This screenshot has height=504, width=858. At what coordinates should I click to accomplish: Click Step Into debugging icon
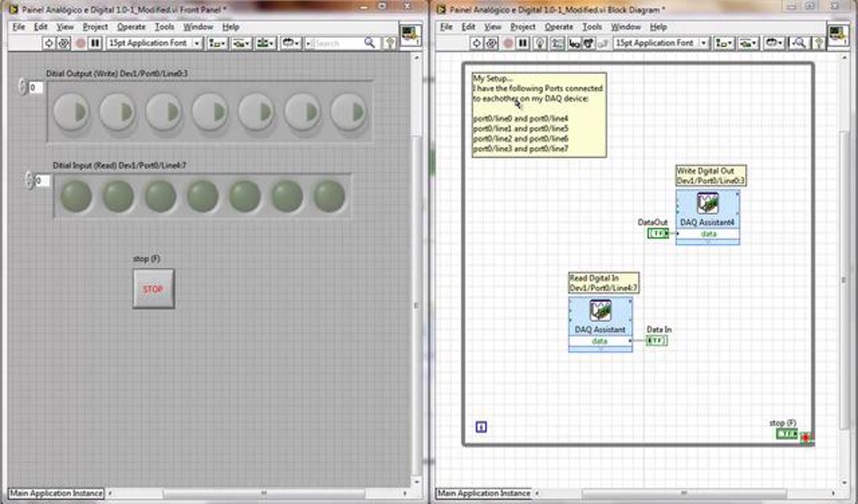tap(574, 43)
